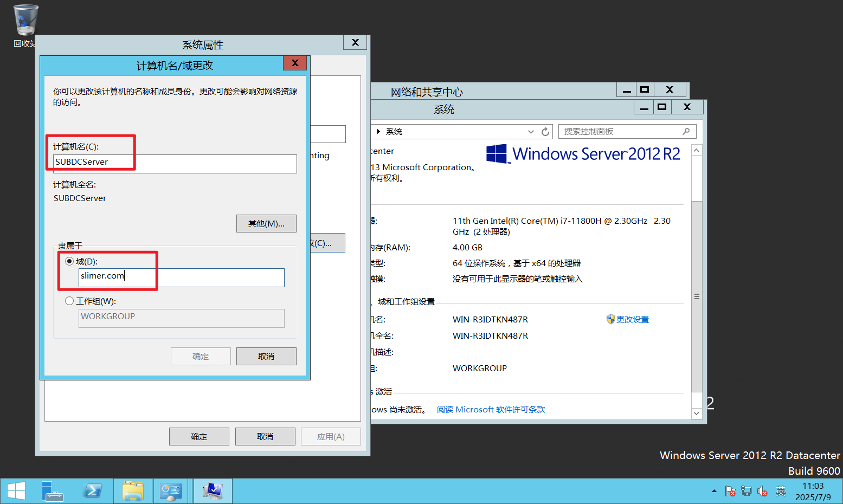Focus the control panel search field
The height and width of the screenshot is (504, 843).
(627, 132)
